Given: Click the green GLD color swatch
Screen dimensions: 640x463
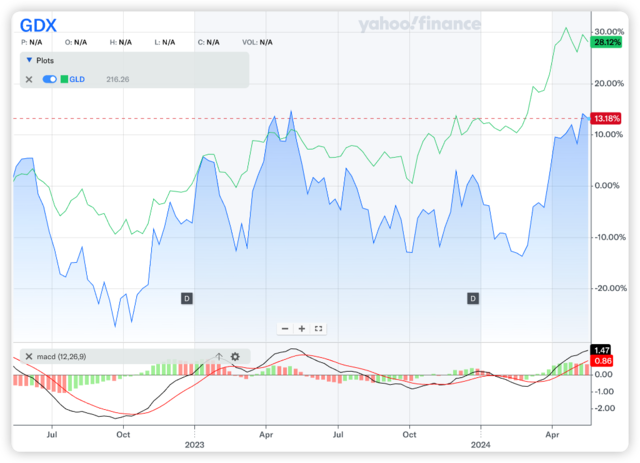Looking at the screenshot, I should (66, 79).
